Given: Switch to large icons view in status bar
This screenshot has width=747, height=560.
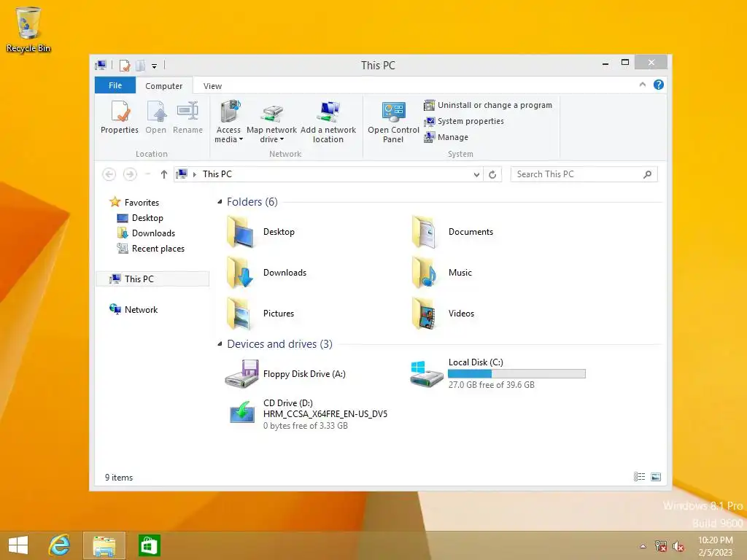Looking at the screenshot, I should (x=656, y=477).
